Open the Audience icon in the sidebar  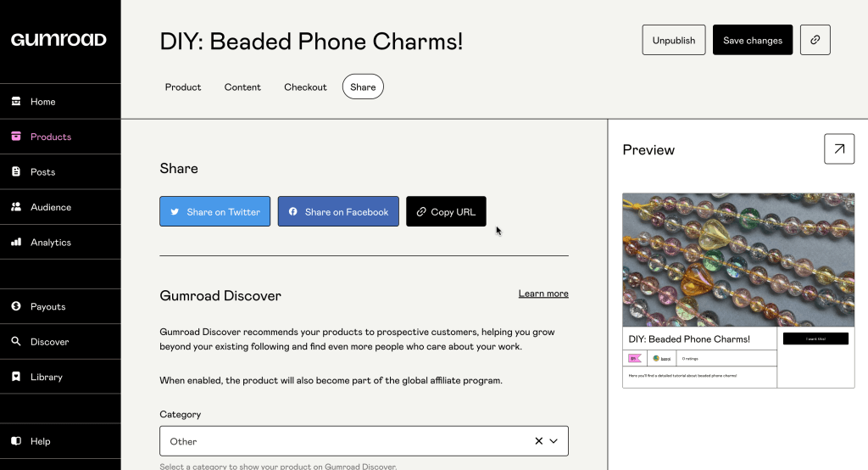click(16, 206)
